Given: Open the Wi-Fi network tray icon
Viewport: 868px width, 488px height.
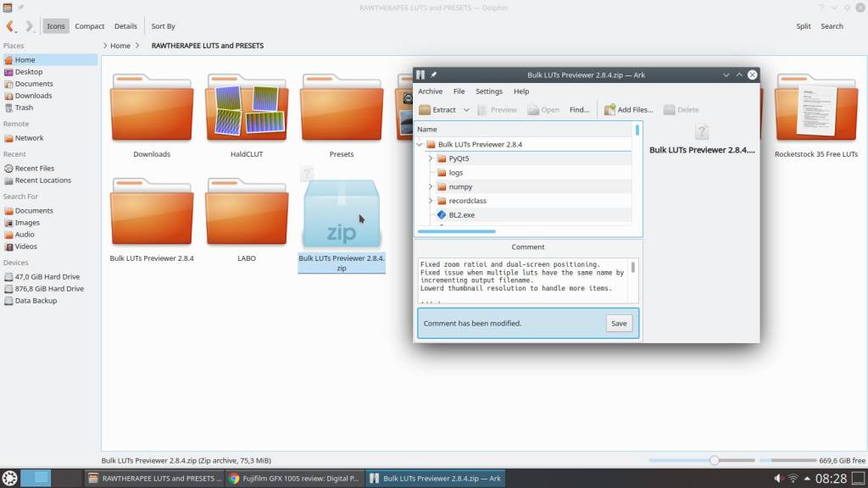Looking at the screenshot, I should [793, 478].
